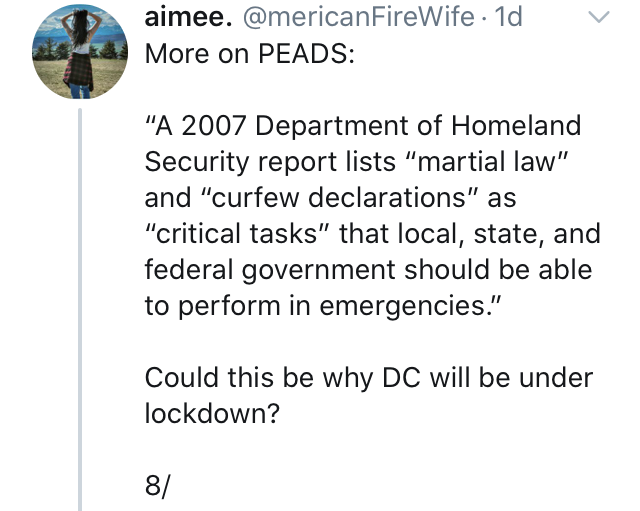Image resolution: width=640 pixels, height=511 pixels.
Task: Click "Security report lists" text
Action: click(270, 162)
